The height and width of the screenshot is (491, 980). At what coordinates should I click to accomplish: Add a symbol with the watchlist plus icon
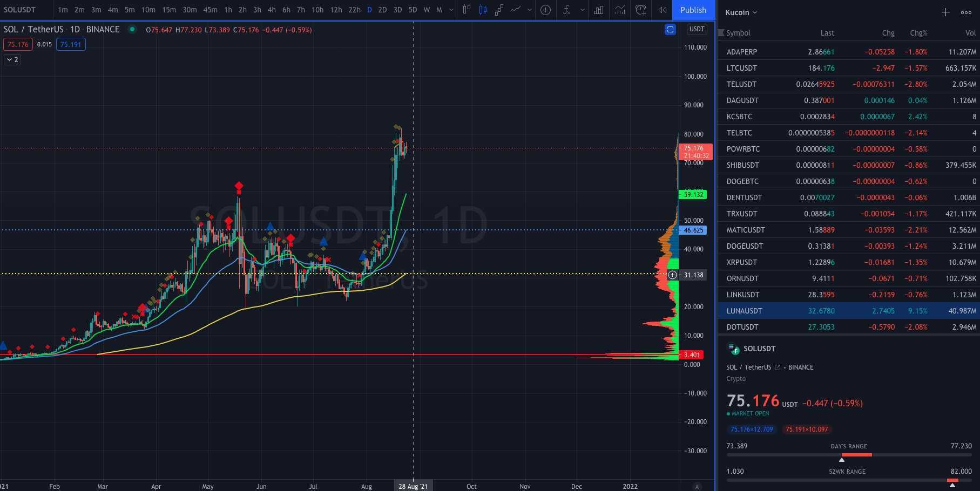[x=945, y=12]
